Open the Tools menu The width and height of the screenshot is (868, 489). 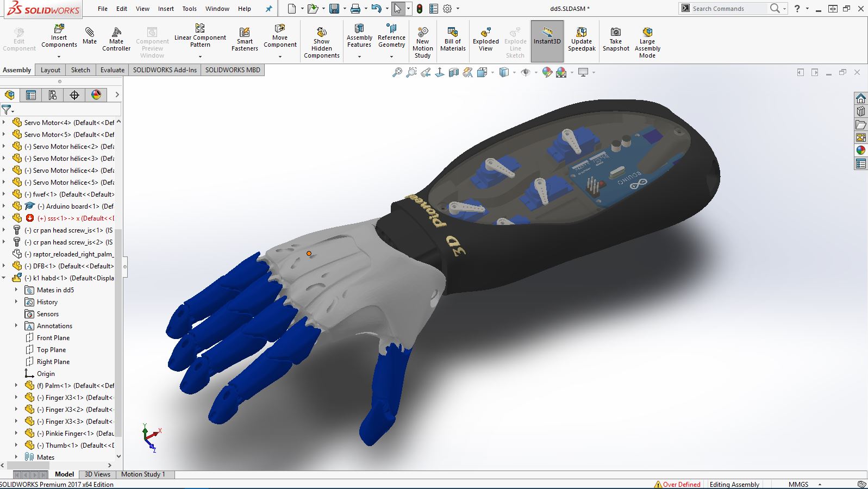189,9
